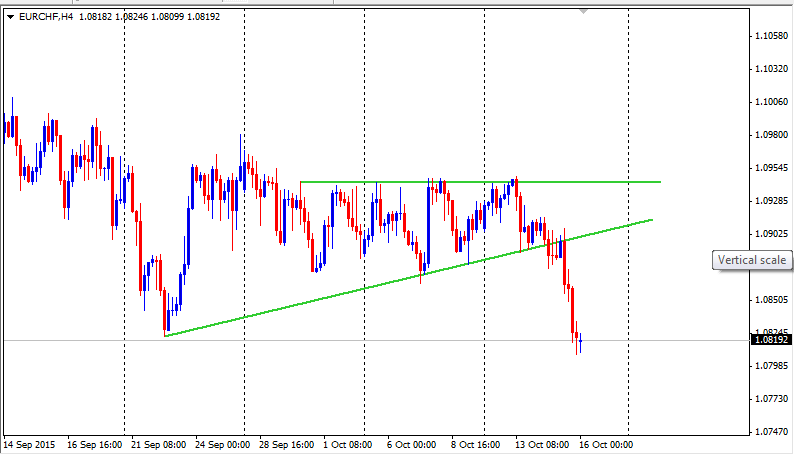Image resolution: width=794 pixels, height=455 pixels.
Task: Click the 16 Sep 16:00 time label
Action: tap(95, 445)
